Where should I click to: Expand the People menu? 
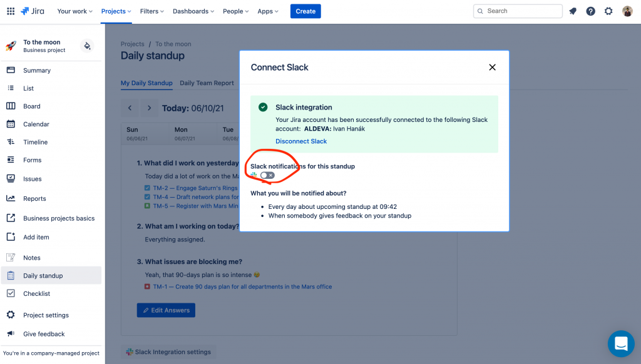click(x=236, y=11)
